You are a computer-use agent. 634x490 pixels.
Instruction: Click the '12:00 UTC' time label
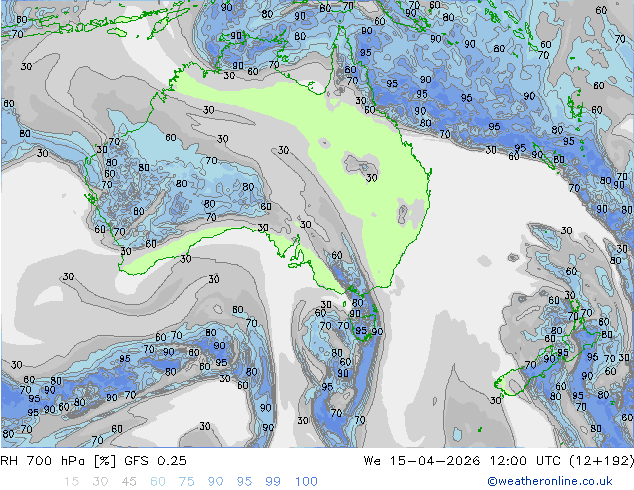(x=525, y=461)
